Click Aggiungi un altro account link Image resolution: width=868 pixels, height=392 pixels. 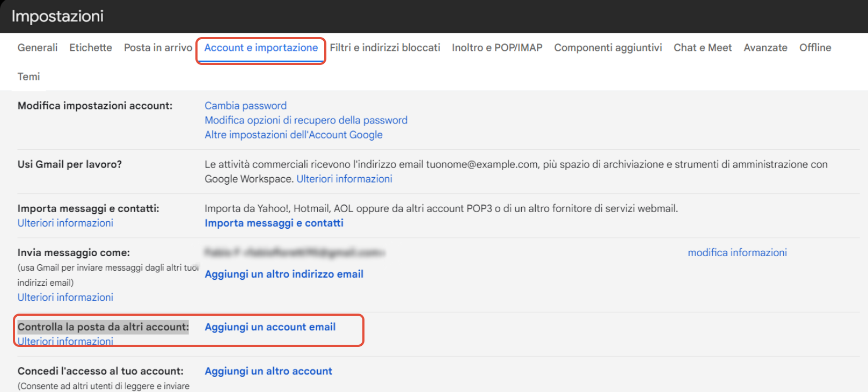268,371
